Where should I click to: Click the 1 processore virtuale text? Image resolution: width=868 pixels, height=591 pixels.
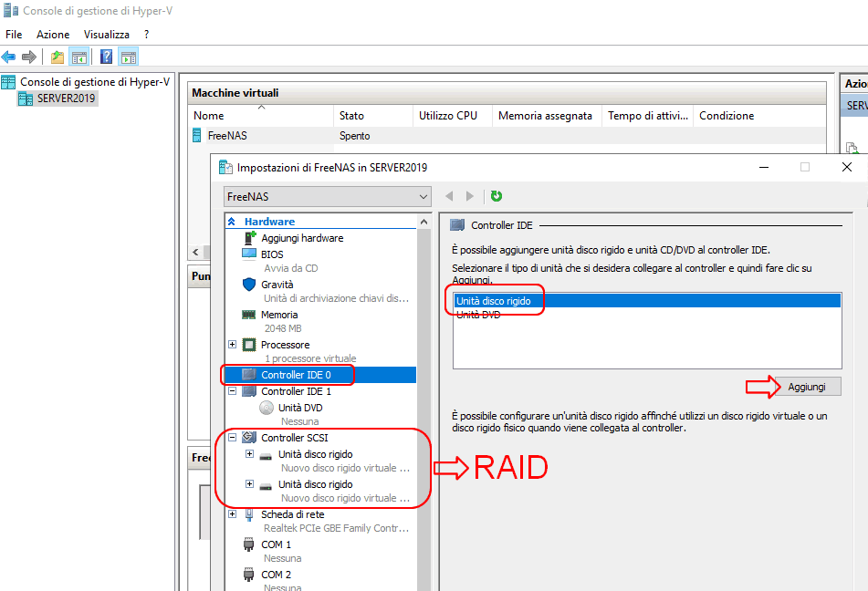pyautogui.click(x=310, y=358)
